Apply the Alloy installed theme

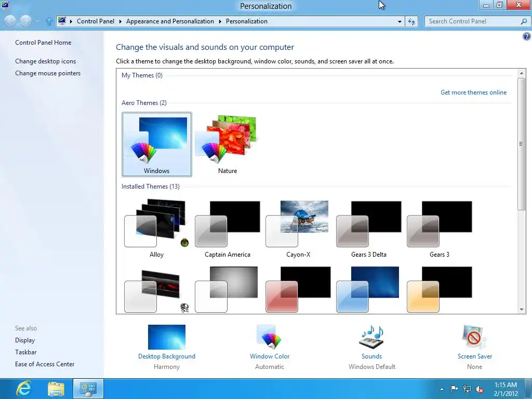[156, 229]
